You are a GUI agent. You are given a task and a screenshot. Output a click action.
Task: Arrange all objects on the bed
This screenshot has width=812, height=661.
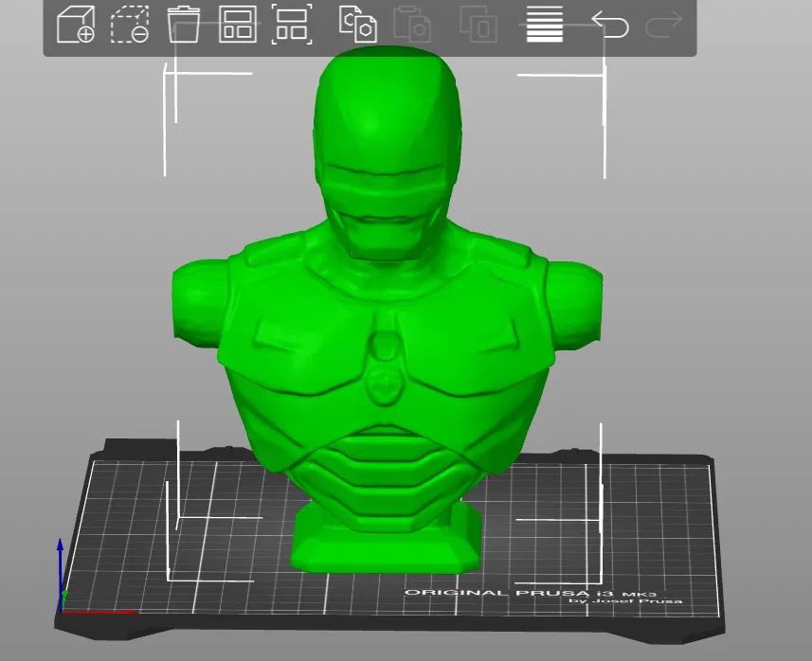click(238, 25)
